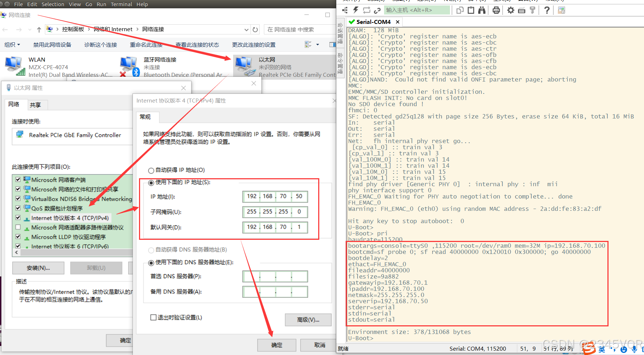The image size is (644, 355).
Task: Go up one level with the up arrow
Action: tap(39, 29)
